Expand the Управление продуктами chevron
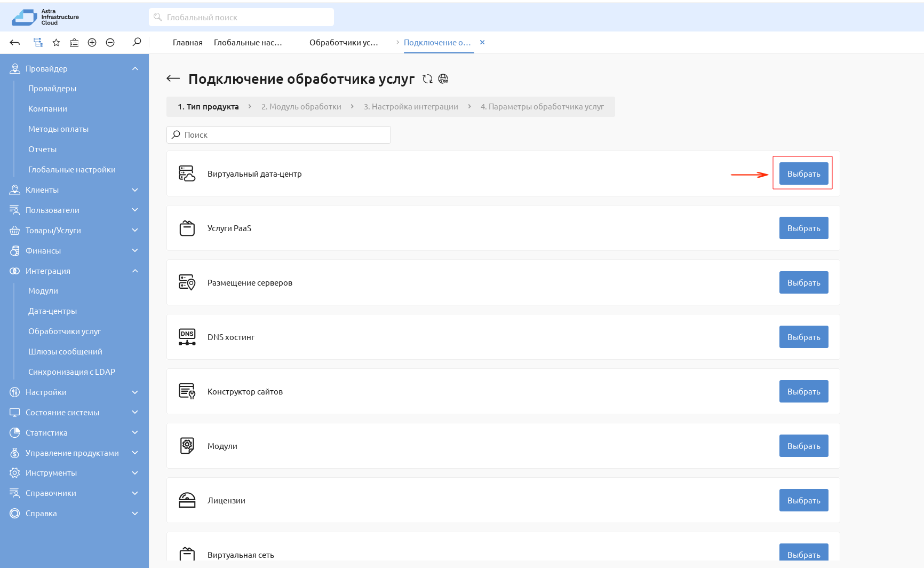The width and height of the screenshot is (924, 568). 135,453
